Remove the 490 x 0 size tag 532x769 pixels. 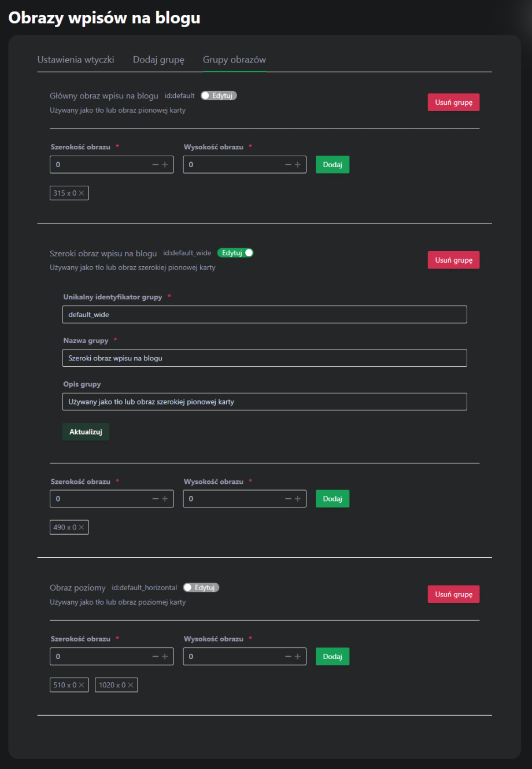(x=82, y=527)
